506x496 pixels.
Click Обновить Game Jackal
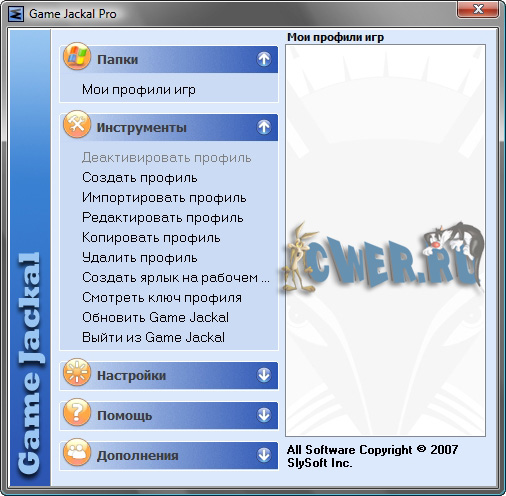(155, 318)
